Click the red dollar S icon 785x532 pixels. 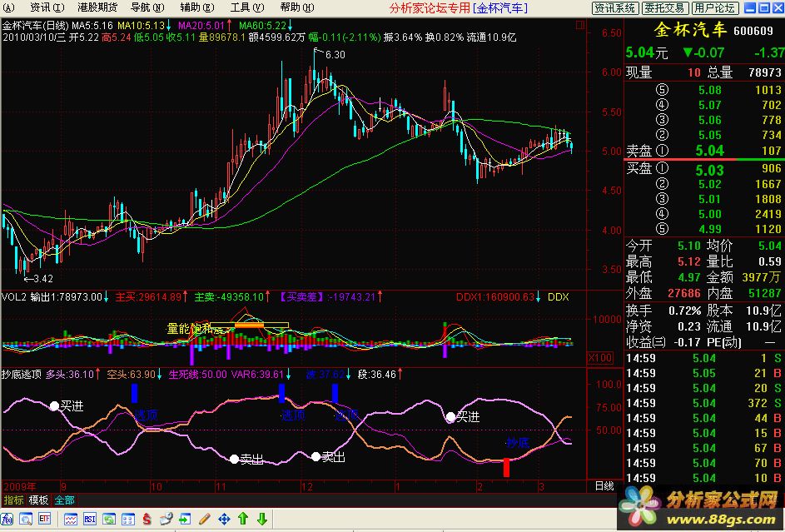(147, 519)
